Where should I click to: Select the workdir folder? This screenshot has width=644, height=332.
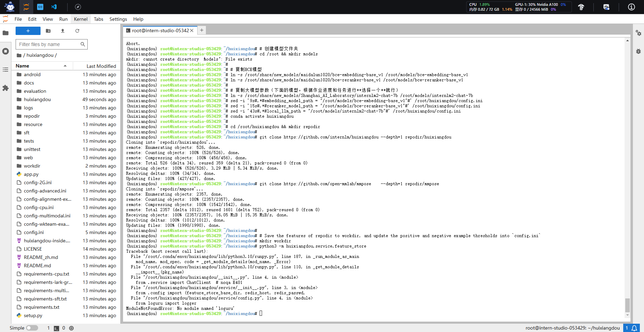(66, 166)
